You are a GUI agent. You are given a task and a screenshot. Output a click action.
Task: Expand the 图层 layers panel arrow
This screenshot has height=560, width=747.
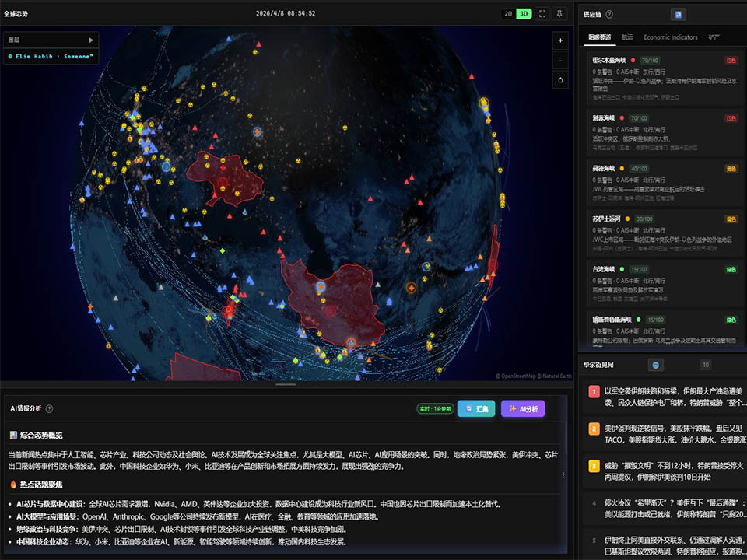tap(91, 40)
